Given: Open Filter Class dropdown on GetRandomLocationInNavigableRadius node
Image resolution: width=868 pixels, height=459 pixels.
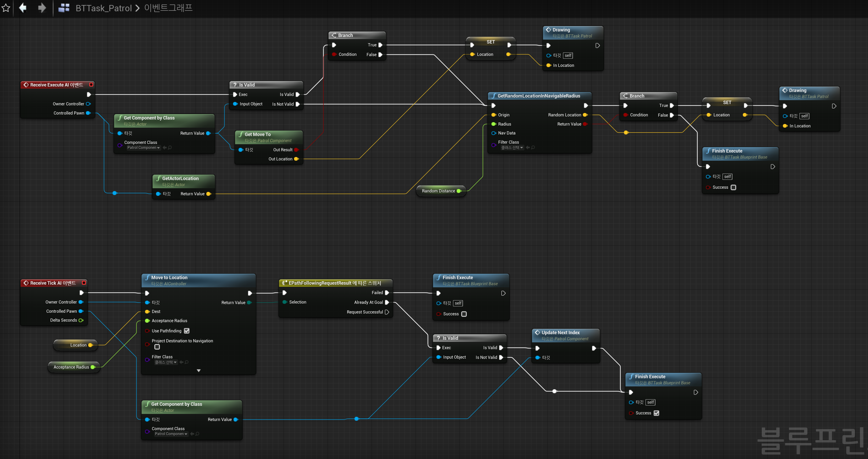Looking at the screenshot, I should point(512,148).
